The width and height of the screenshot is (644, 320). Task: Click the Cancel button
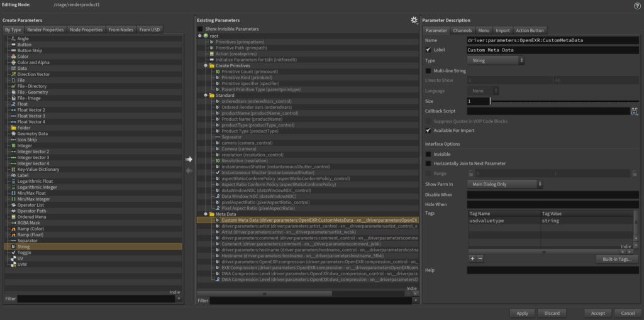tap(628, 313)
